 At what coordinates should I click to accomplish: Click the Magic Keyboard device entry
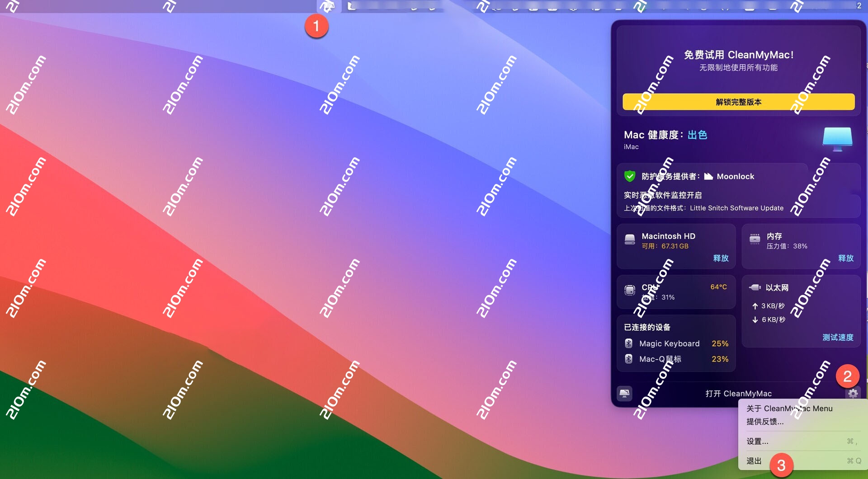669,343
